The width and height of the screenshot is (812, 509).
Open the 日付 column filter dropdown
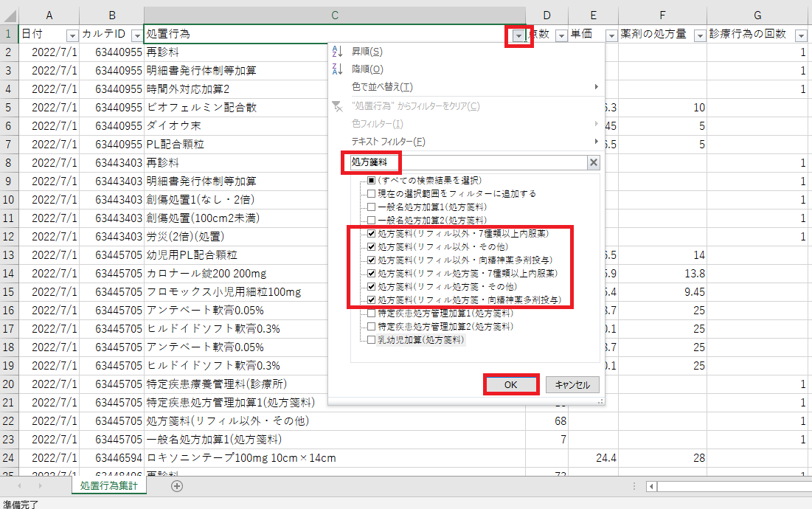(x=72, y=35)
